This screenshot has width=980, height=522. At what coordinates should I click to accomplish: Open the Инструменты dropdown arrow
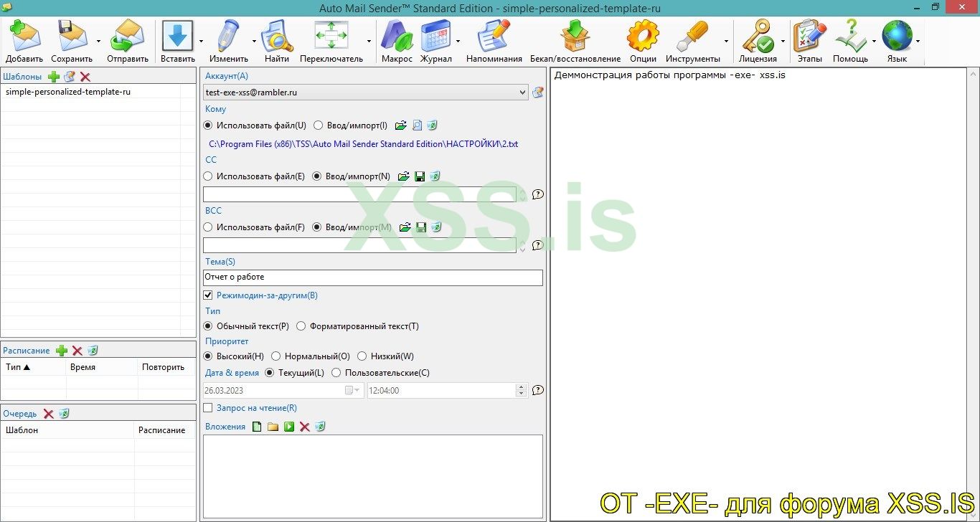[x=726, y=42]
